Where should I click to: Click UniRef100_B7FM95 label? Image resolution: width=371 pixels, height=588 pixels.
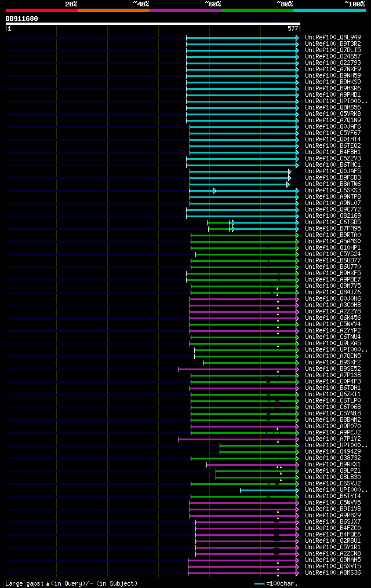click(333, 229)
